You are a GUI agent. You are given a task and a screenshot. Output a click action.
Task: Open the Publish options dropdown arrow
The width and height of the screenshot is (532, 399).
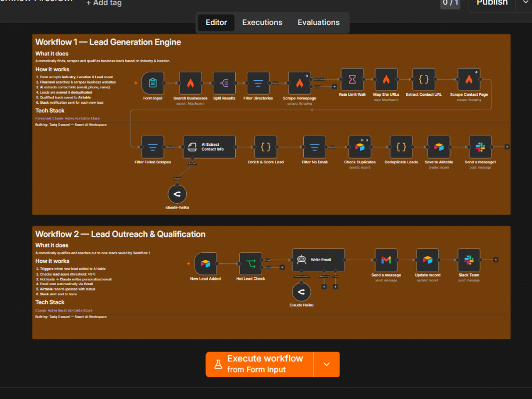click(x=525, y=3)
